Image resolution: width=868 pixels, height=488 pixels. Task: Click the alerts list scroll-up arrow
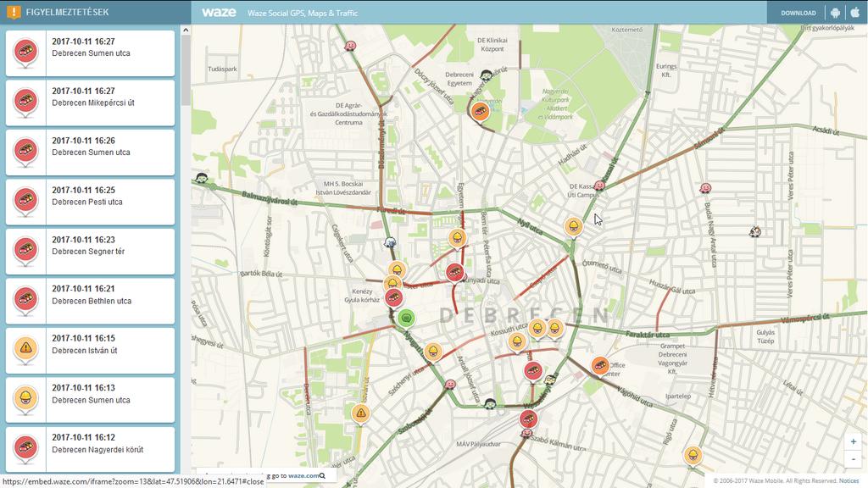186,30
